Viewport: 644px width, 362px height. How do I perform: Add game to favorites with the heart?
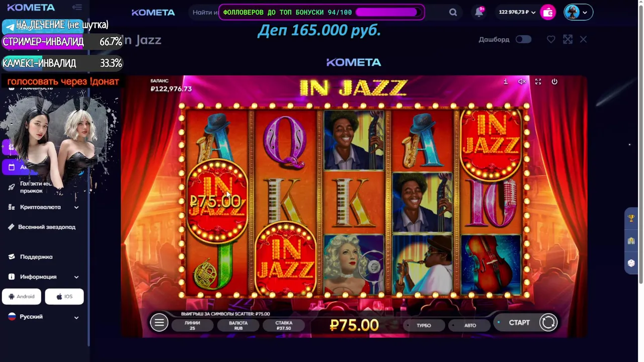(551, 39)
